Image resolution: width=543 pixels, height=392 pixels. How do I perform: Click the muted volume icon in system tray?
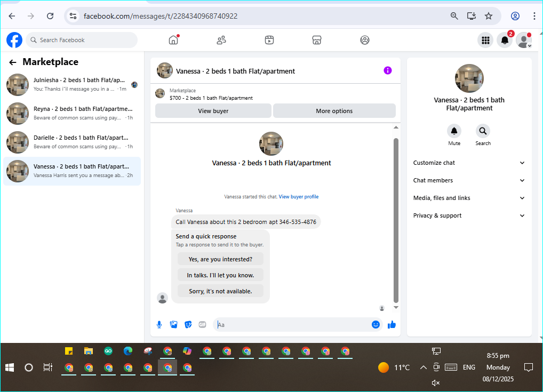pos(436,382)
